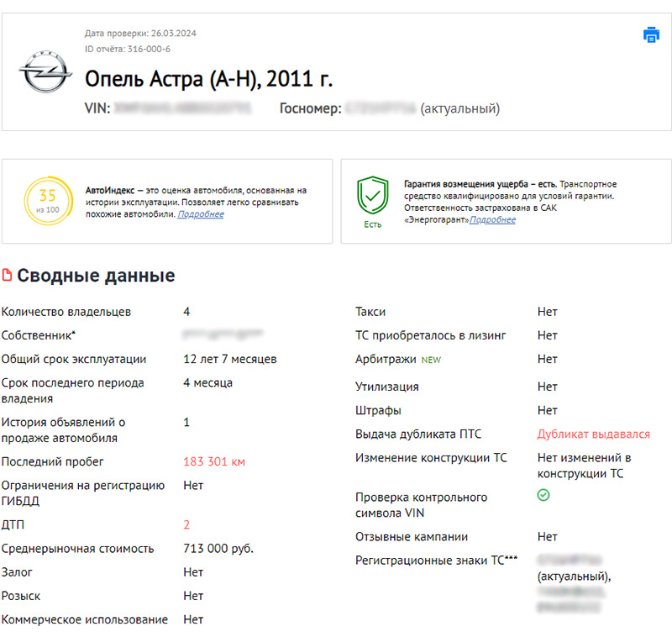This screenshot has height=637, width=672.
Task: Click the Нет value beside Такси
Action: pos(548,312)
